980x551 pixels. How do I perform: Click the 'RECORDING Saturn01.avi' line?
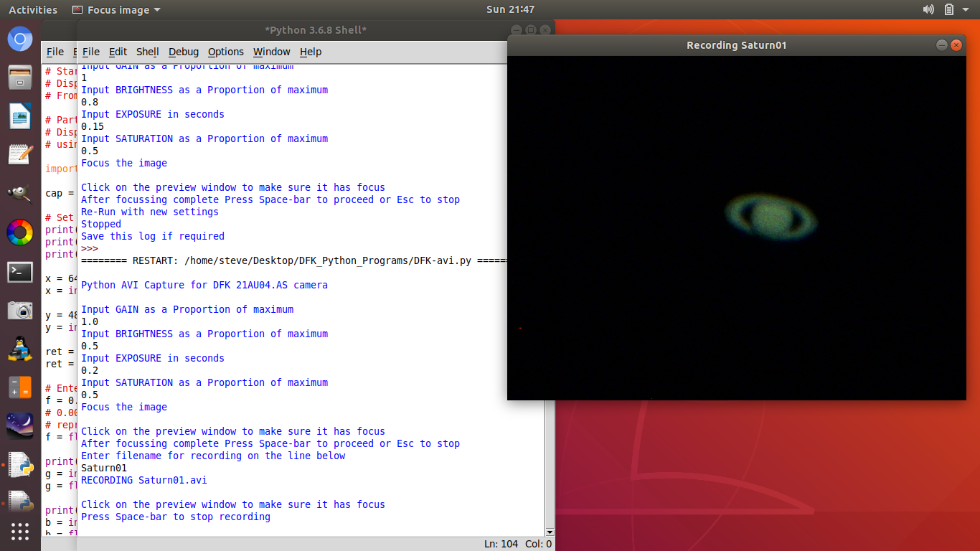tap(144, 480)
